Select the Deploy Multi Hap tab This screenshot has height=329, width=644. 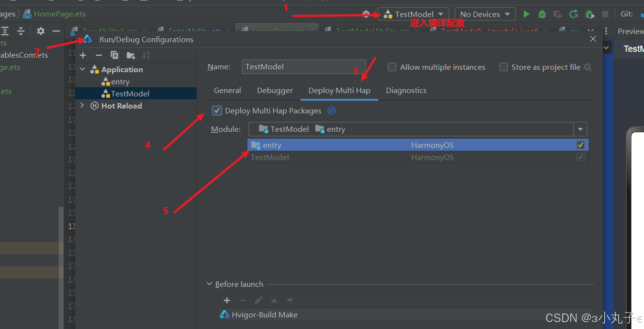coord(339,90)
